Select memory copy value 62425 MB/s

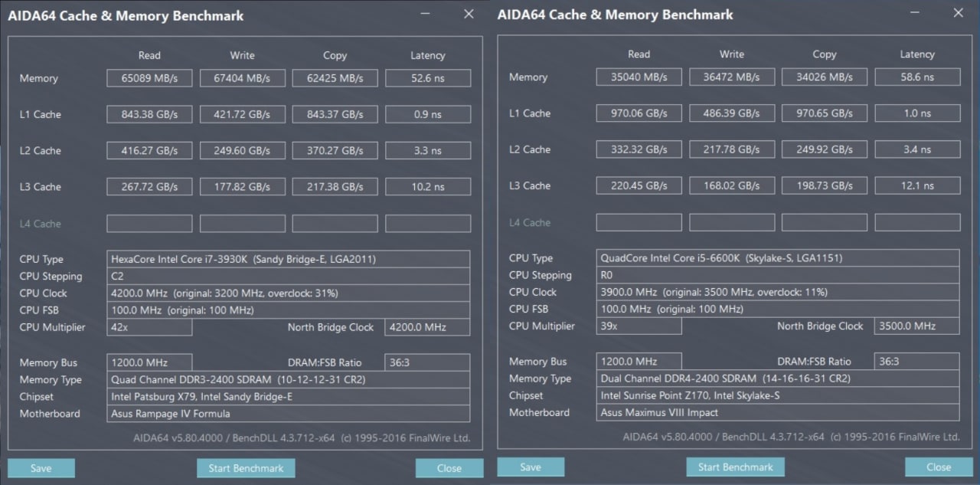tap(335, 78)
